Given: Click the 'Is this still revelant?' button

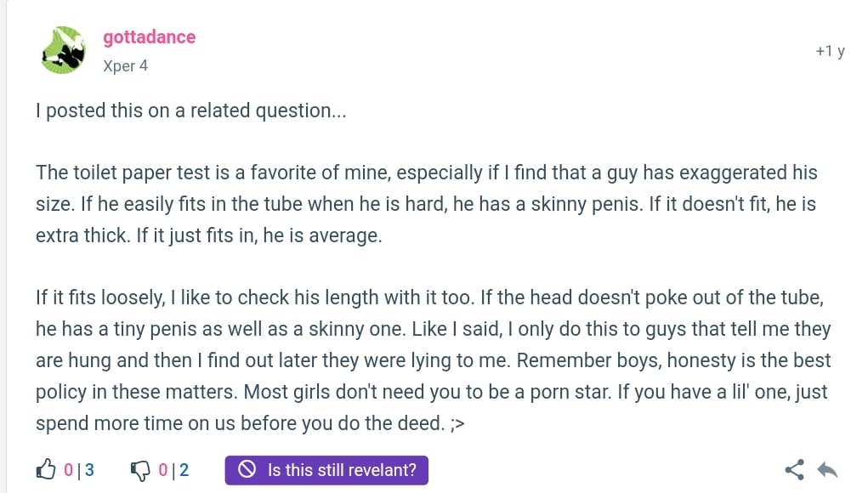Looking at the screenshot, I should point(326,470).
